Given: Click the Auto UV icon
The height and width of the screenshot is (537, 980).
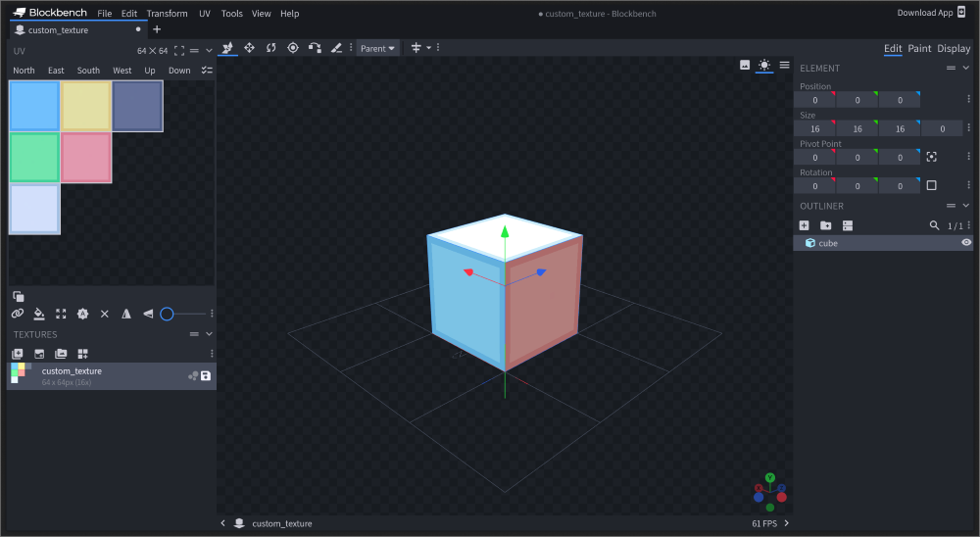Looking at the screenshot, I should point(82,314).
